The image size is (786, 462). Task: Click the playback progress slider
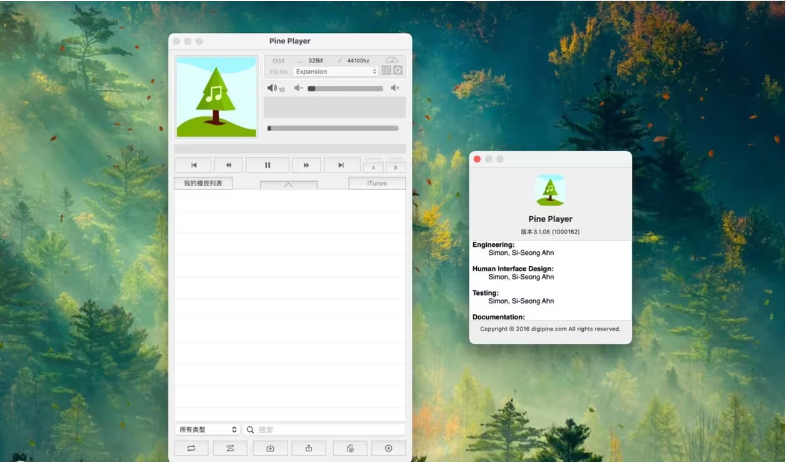pyautogui.click(x=333, y=128)
